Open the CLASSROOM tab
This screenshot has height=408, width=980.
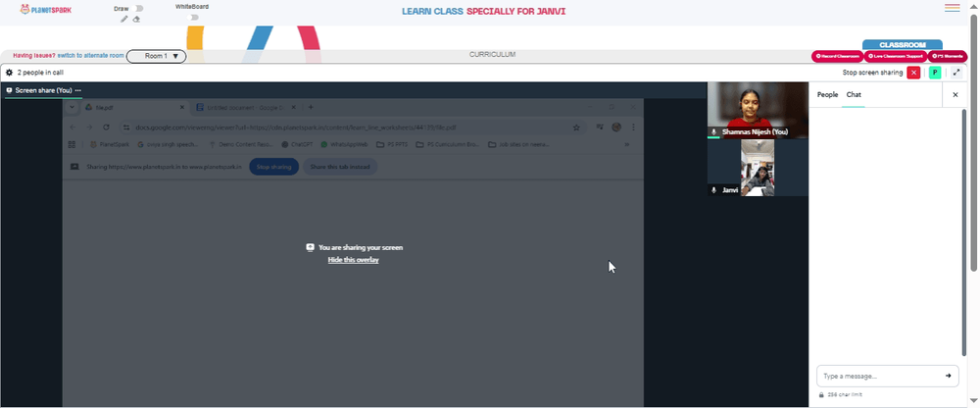coord(902,45)
